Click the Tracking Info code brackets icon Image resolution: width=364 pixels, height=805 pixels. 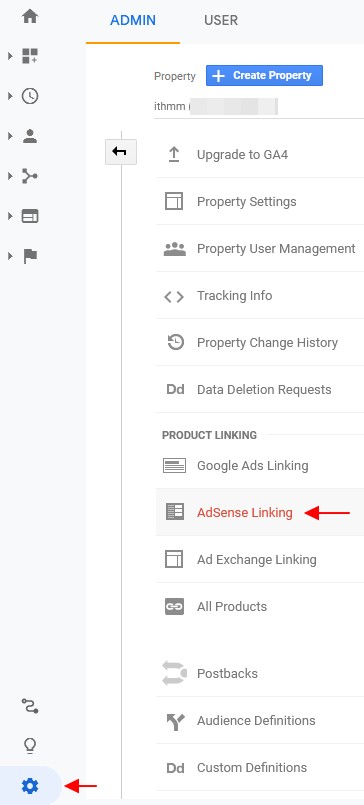tap(174, 296)
